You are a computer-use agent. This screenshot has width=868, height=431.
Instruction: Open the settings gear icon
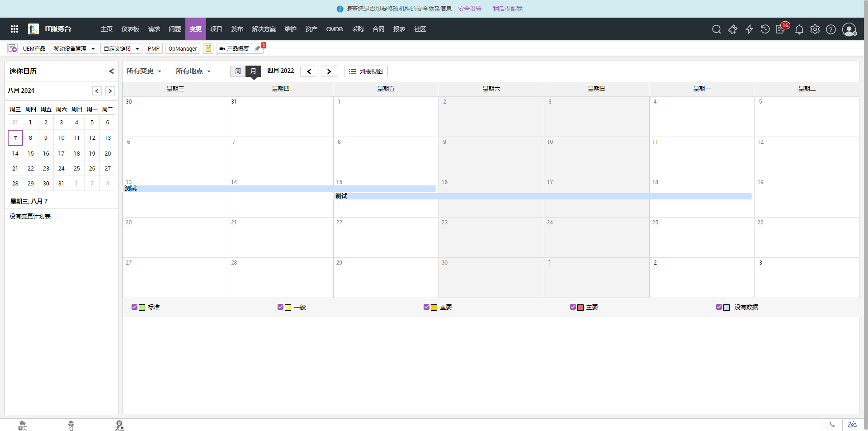coord(815,29)
